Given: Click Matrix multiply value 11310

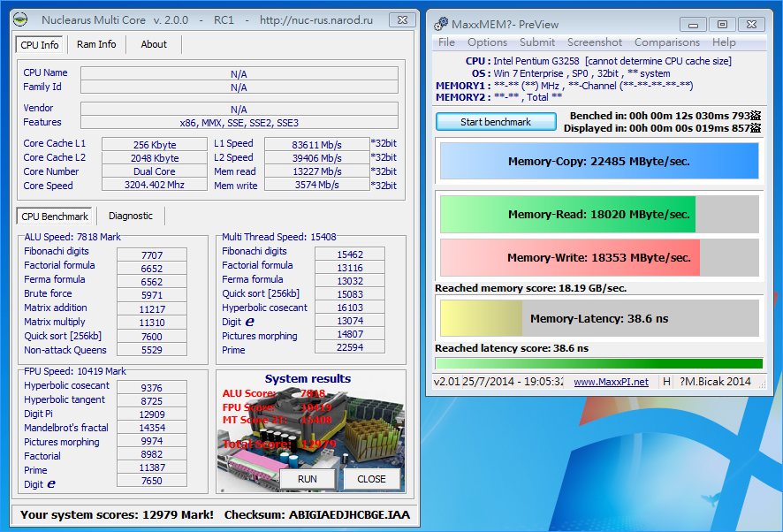Looking at the screenshot, I should (x=152, y=323).
